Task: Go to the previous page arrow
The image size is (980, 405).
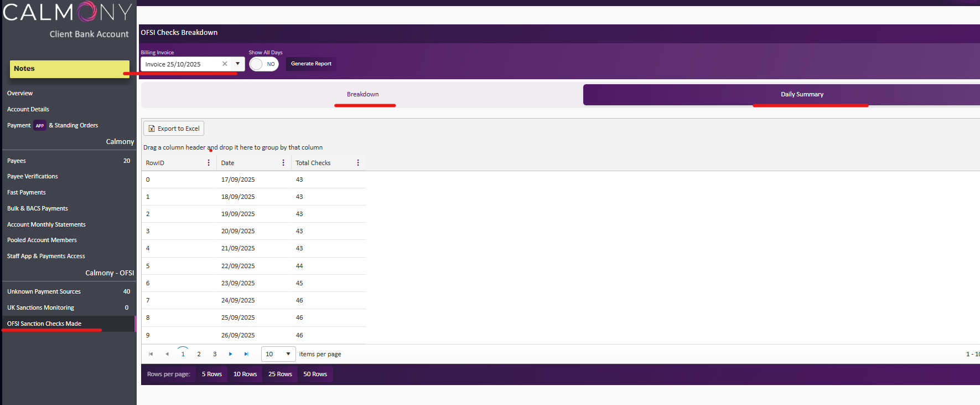Action: point(167,354)
